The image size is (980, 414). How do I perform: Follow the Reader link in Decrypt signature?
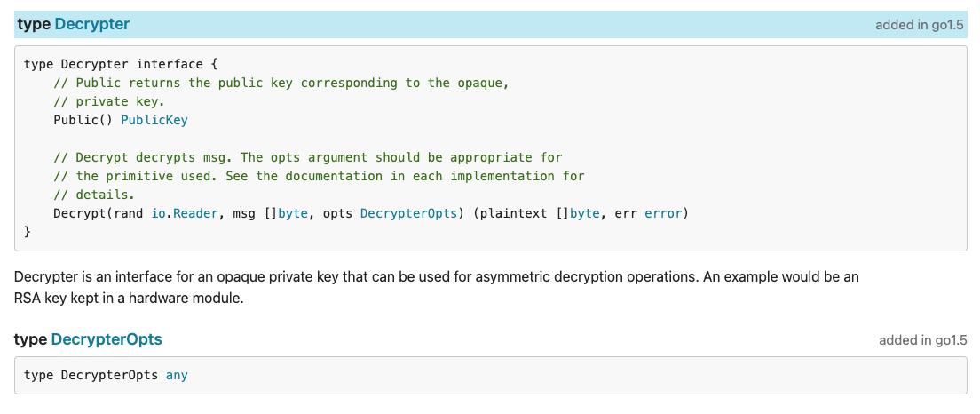[x=195, y=214]
